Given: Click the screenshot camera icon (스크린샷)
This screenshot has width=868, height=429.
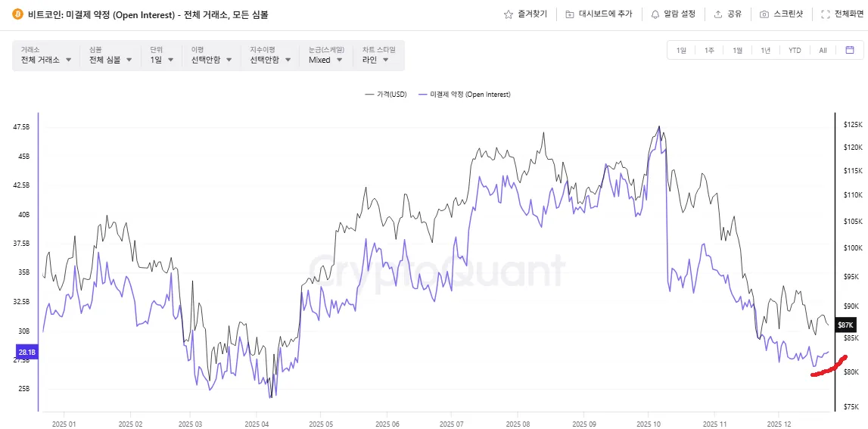Looking at the screenshot, I should point(764,14).
